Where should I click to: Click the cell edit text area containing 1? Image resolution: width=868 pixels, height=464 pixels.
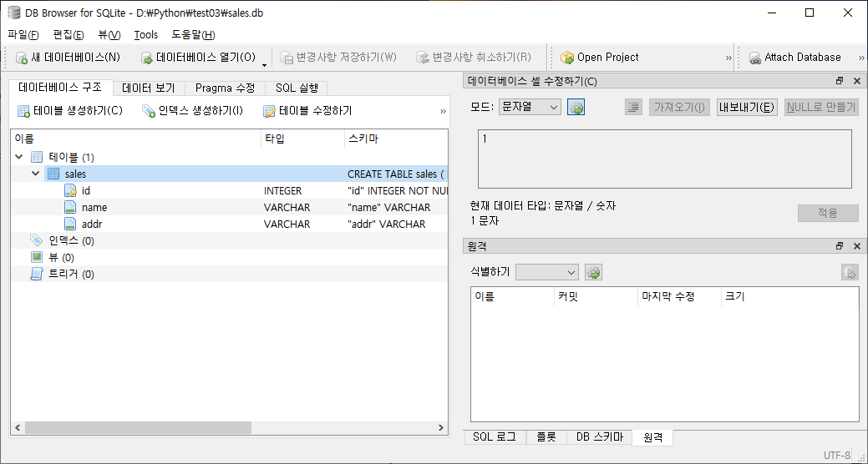(665, 159)
